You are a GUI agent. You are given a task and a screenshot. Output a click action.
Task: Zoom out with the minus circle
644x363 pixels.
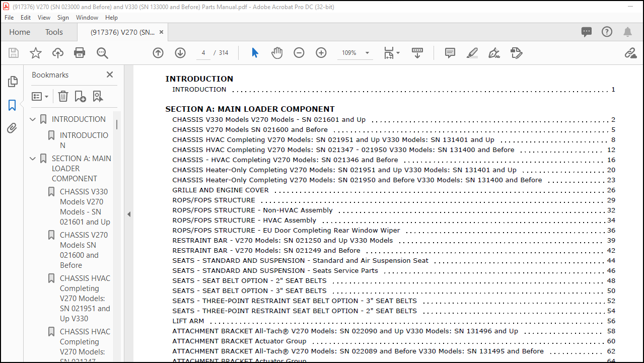[x=299, y=53]
